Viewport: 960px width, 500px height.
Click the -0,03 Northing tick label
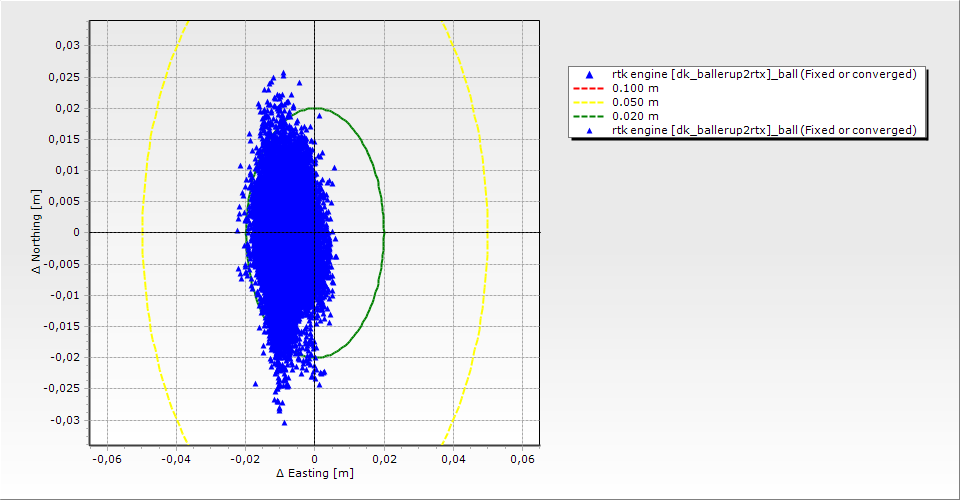tap(65, 420)
